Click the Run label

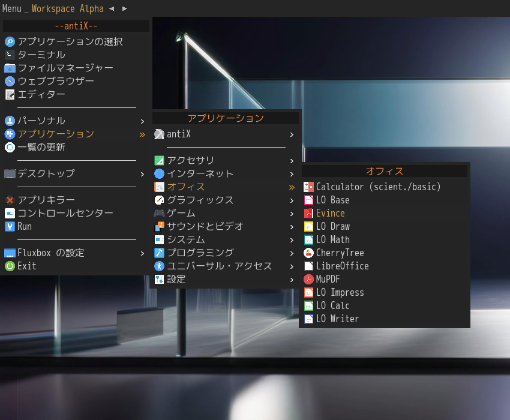tap(25, 226)
